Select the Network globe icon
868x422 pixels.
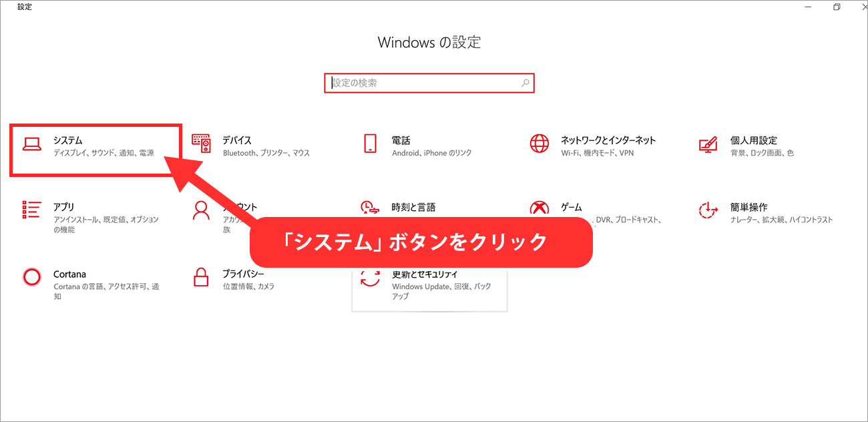tap(539, 144)
